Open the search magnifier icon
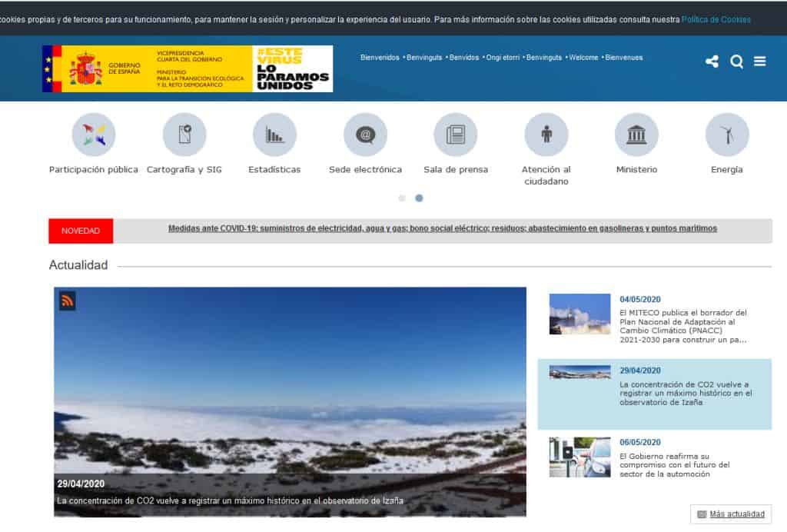 [x=736, y=62]
